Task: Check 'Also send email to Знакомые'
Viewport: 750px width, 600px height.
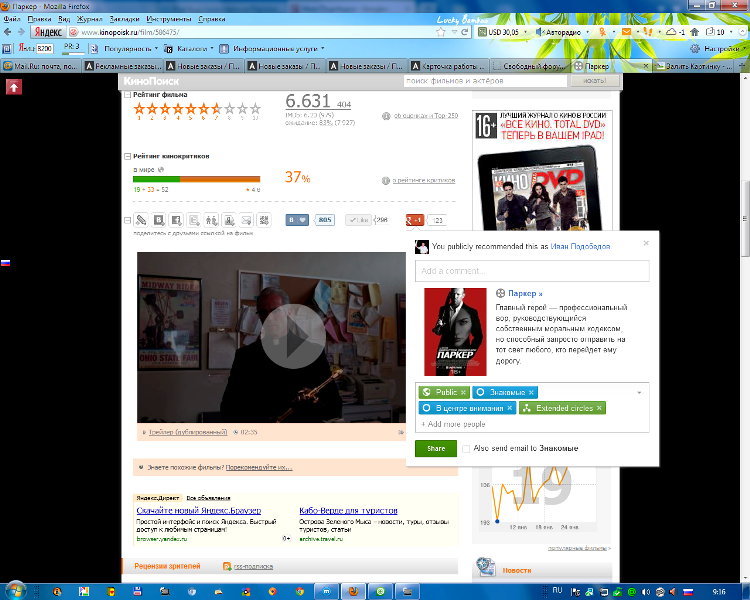Action: click(x=466, y=449)
